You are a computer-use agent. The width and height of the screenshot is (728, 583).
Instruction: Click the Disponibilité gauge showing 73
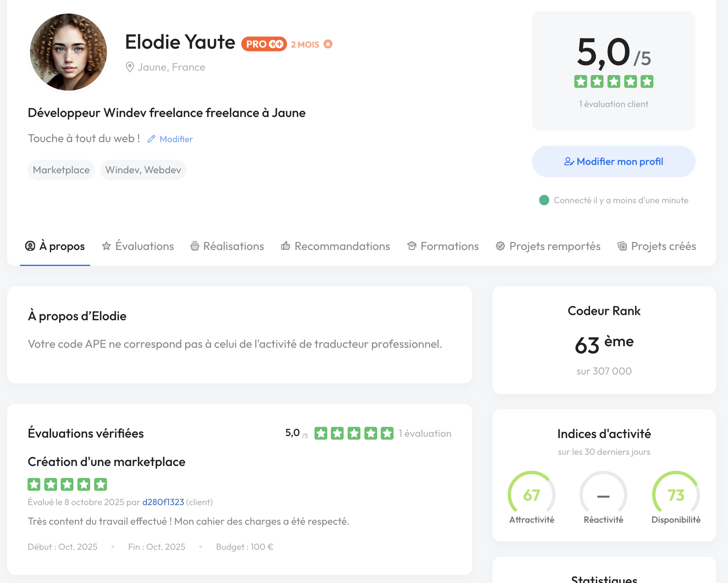676,495
